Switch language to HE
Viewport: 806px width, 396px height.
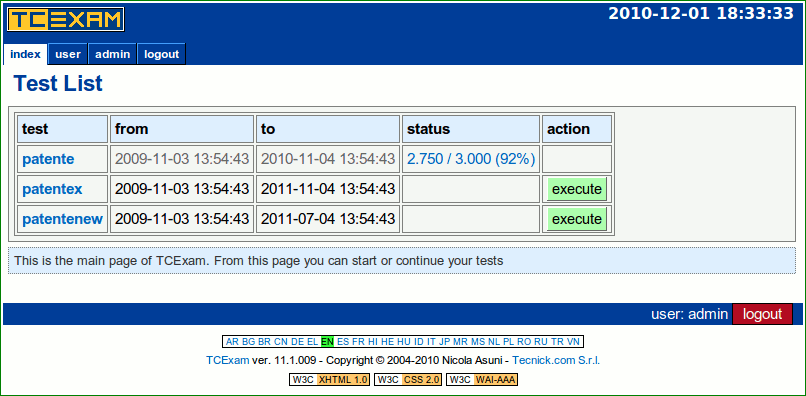tap(388, 341)
